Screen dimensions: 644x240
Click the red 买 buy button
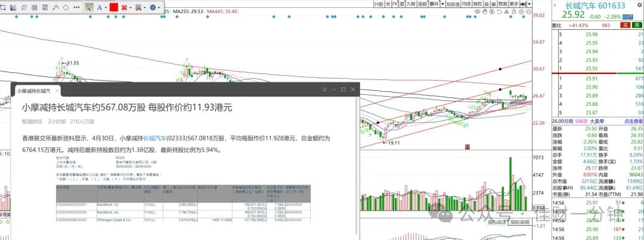pos(625,25)
